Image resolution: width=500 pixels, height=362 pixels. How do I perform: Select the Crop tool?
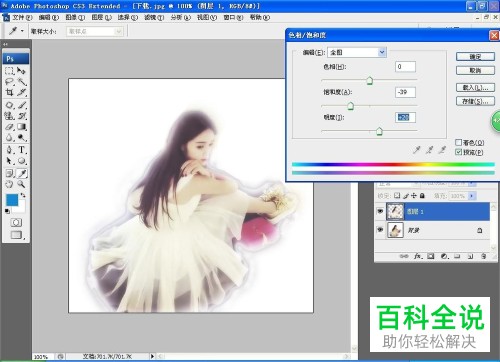point(9,92)
